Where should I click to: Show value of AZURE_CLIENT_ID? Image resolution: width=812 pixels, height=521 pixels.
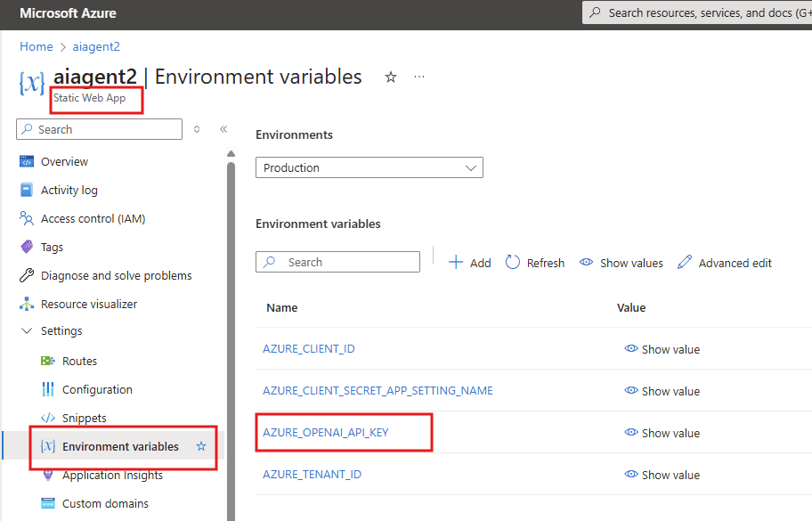tap(662, 349)
